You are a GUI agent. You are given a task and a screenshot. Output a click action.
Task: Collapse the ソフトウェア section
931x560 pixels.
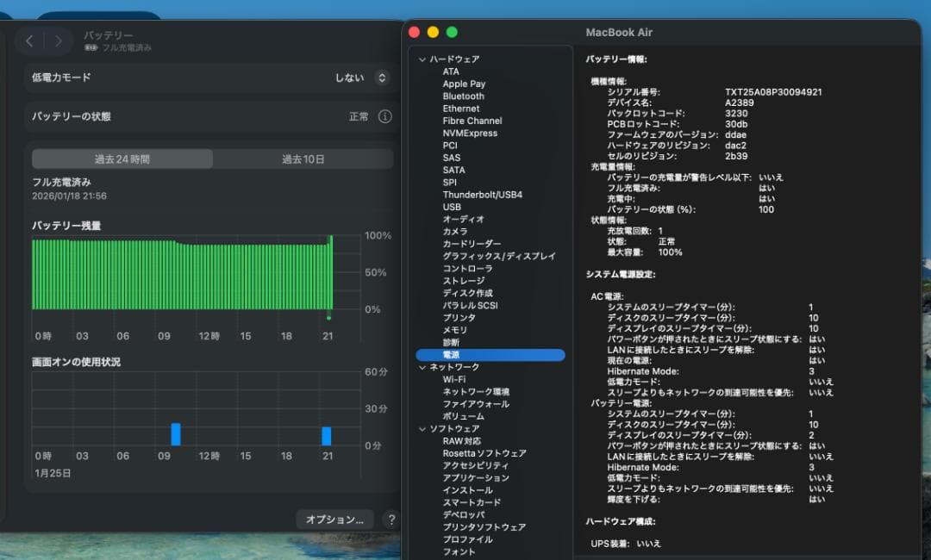click(422, 428)
